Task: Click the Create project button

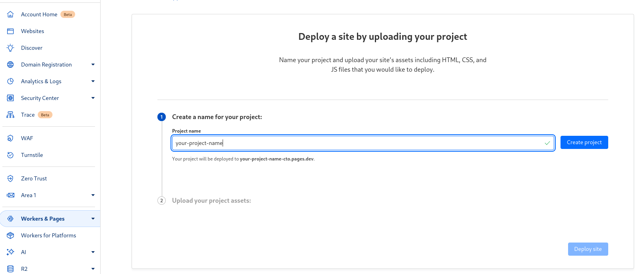Action: [x=584, y=142]
